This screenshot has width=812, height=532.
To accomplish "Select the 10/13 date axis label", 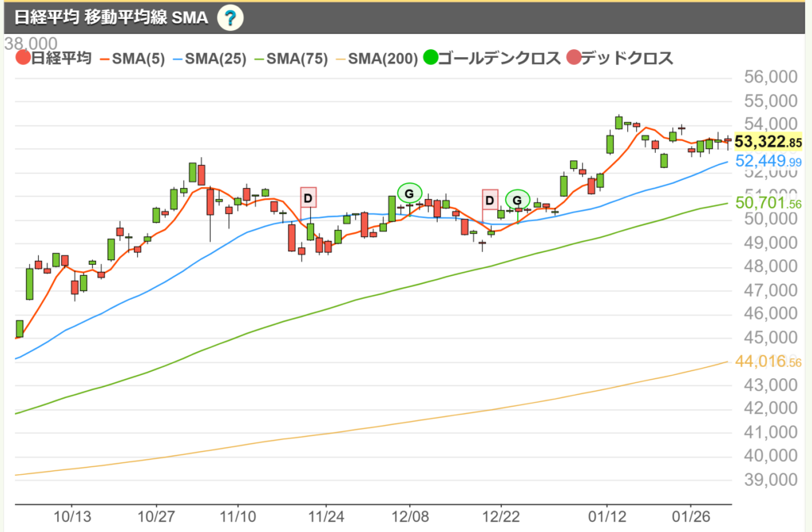I will (x=73, y=515).
